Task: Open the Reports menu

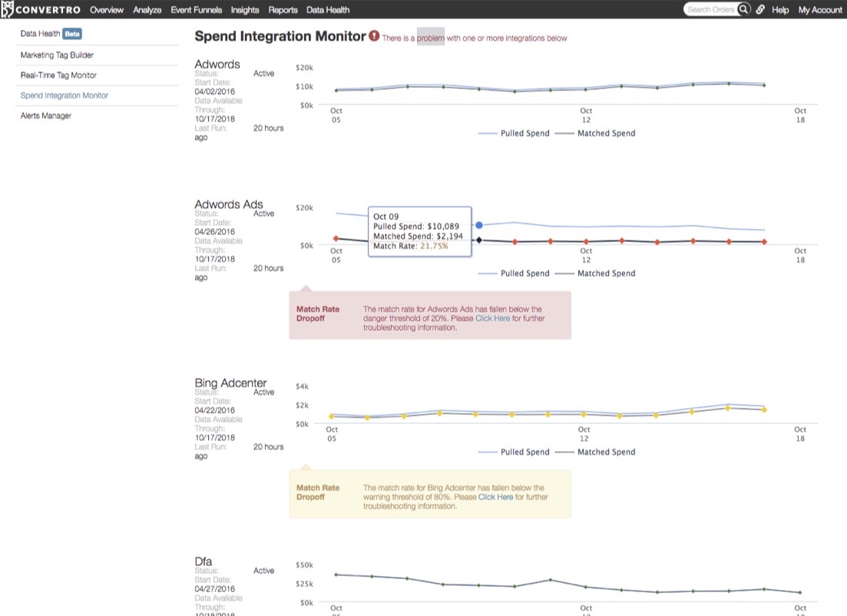Action: [x=283, y=10]
